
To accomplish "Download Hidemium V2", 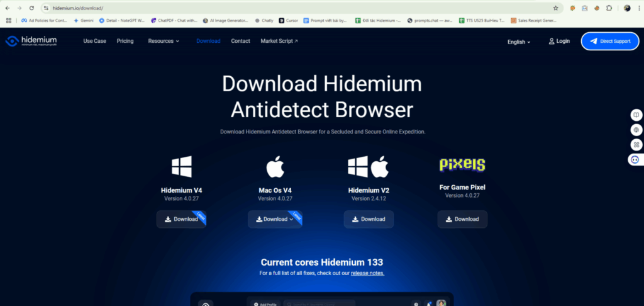I will pyautogui.click(x=369, y=219).
